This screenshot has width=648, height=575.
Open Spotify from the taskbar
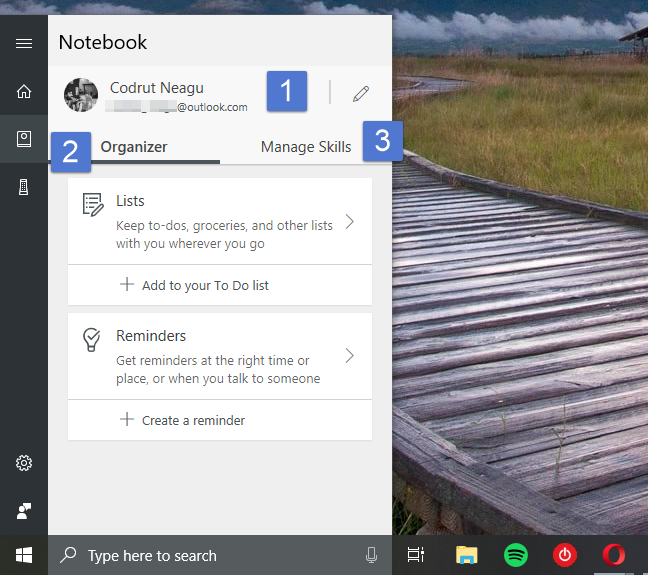click(x=516, y=555)
